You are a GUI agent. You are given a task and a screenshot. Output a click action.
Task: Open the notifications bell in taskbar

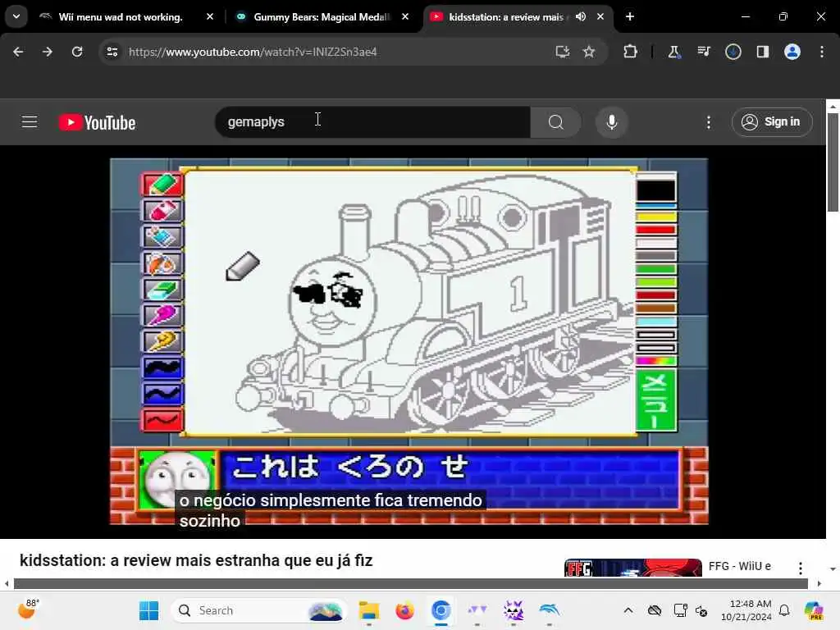tap(784, 610)
